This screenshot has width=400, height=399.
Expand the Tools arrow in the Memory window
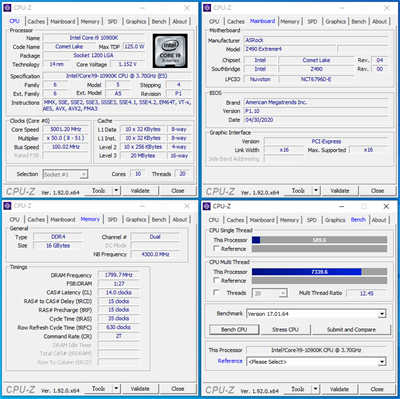116,389
